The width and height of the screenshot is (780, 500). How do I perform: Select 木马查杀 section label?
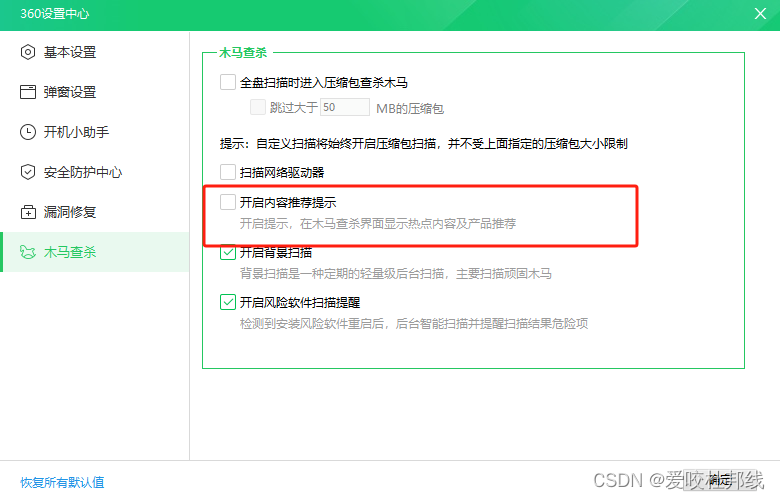[x=70, y=252]
